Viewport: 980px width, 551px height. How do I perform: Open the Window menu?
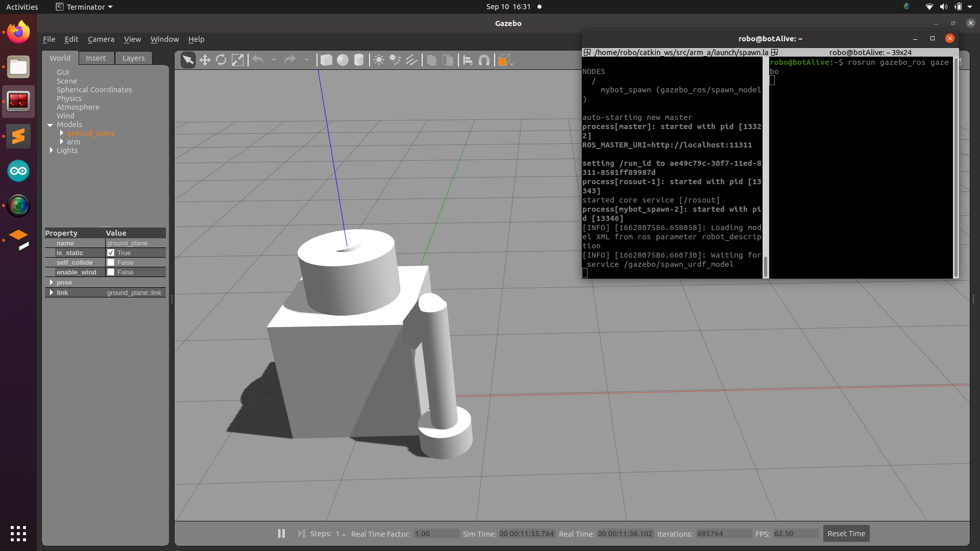(164, 39)
